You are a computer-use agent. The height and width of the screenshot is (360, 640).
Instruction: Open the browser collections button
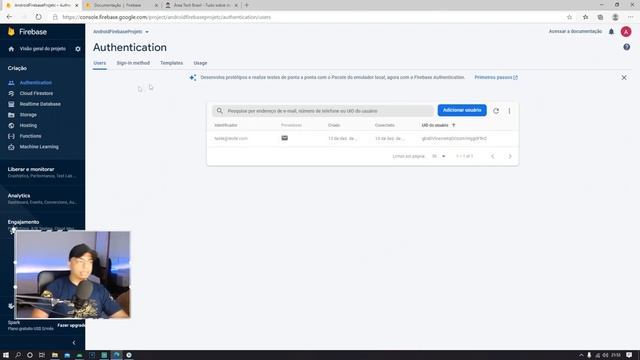(x=600, y=17)
